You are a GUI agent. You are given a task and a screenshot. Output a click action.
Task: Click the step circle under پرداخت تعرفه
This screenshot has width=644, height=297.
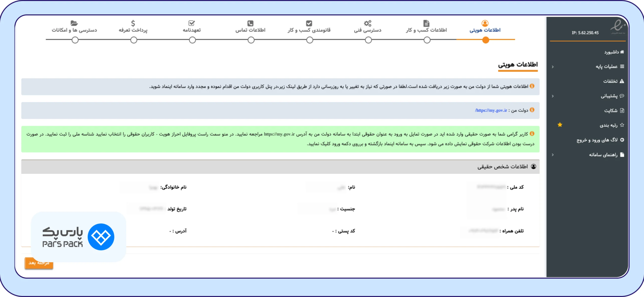coord(134,40)
